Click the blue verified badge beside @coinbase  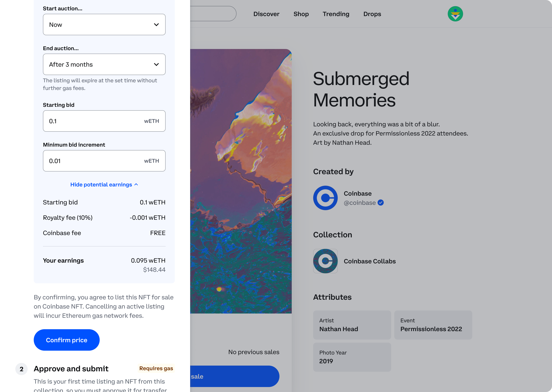tap(381, 203)
